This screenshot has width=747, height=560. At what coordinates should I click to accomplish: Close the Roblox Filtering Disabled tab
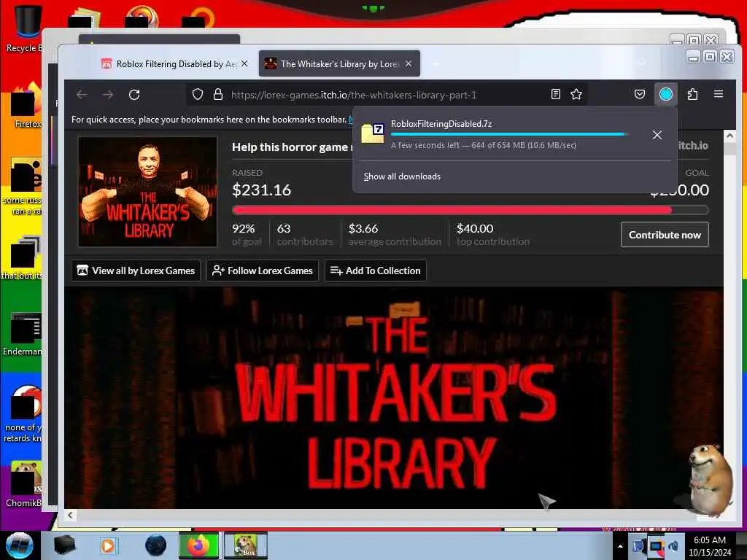pyautogui.click(x=244, y=63)
